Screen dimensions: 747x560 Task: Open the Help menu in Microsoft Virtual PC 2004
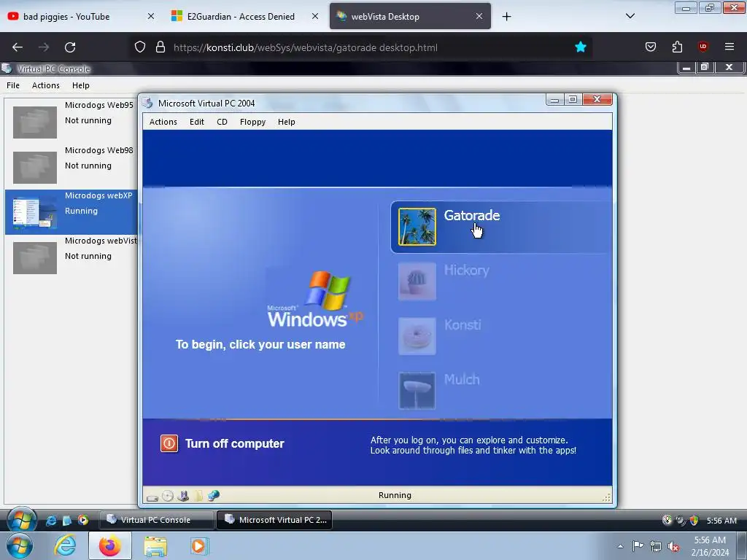point(286,122)
